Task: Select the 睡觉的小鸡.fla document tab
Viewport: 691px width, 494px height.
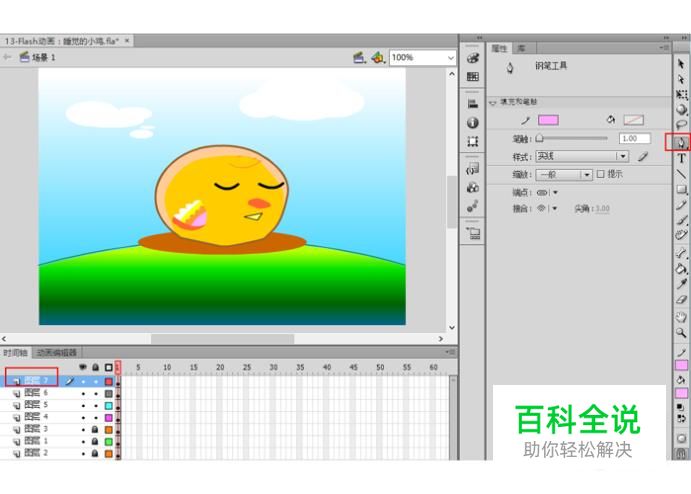Action: point(62,41)
